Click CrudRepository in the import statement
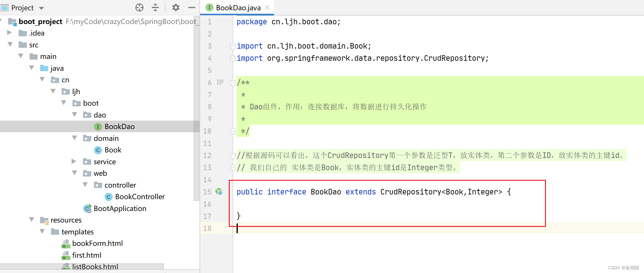644x273 pixels. coord(454,58)
